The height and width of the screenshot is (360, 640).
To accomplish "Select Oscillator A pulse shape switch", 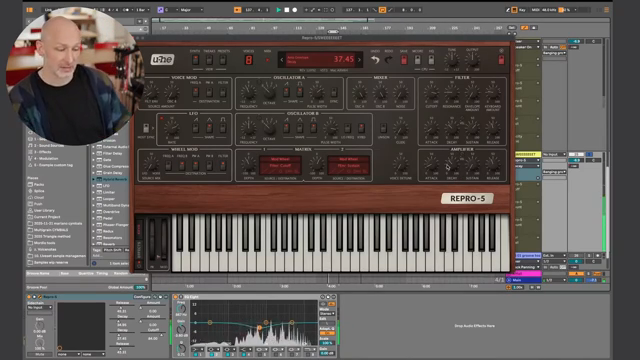I will click(x=300, y=92).
